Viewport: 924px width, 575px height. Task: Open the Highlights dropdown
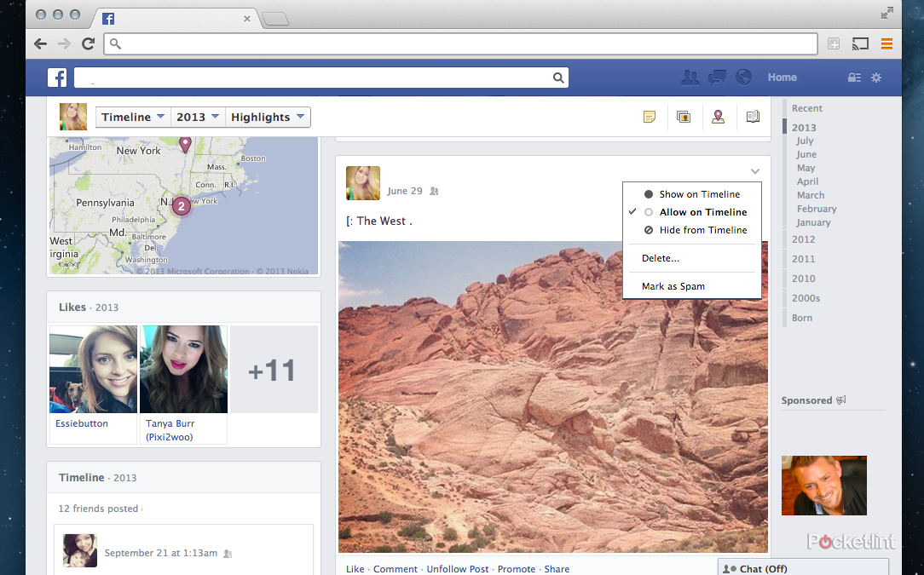(x=268, y=117)
